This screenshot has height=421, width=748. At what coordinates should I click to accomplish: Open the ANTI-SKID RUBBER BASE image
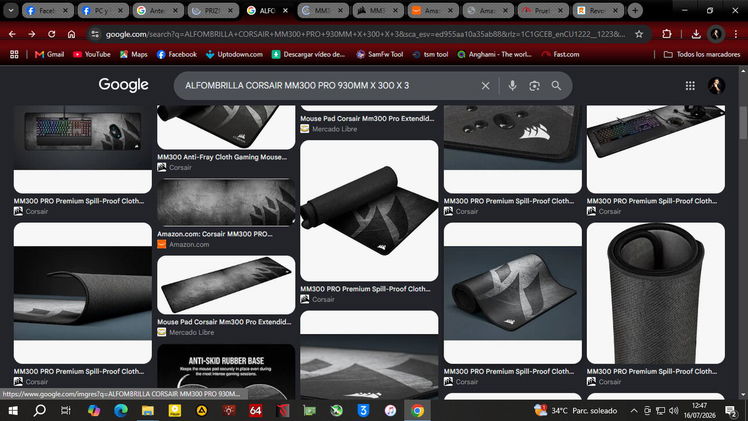click(226, 372)
